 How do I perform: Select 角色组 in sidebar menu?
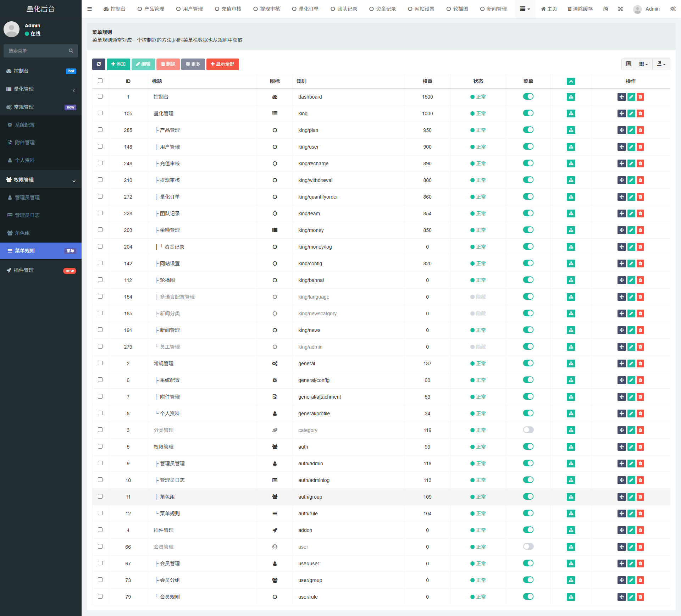(x=22, y=233)
